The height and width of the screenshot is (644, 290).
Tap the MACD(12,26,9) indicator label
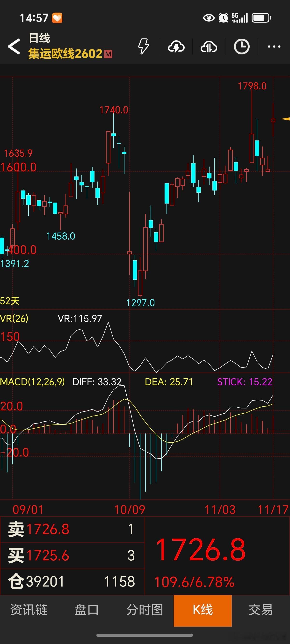[32, 382]
